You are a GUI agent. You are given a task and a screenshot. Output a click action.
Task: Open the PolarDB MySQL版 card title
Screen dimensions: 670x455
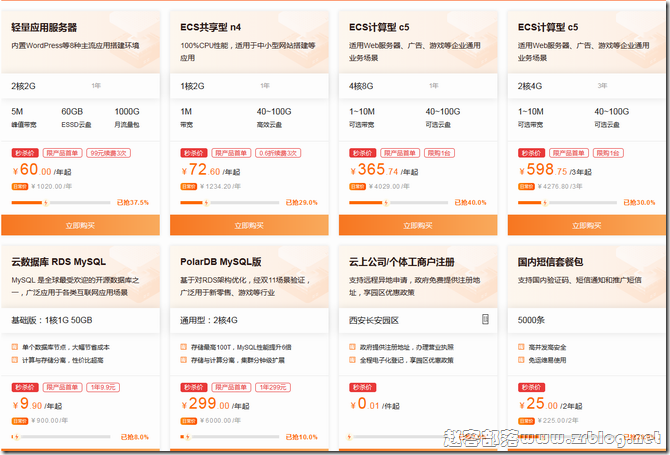[220, 261]
